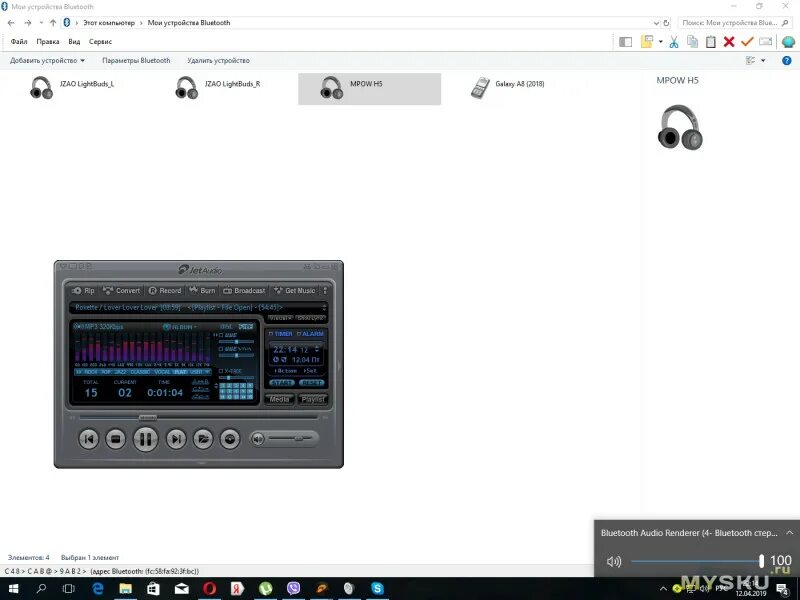
Task: Enable the TIMER checkbox in JetAudio
Action: click(271, 334)
